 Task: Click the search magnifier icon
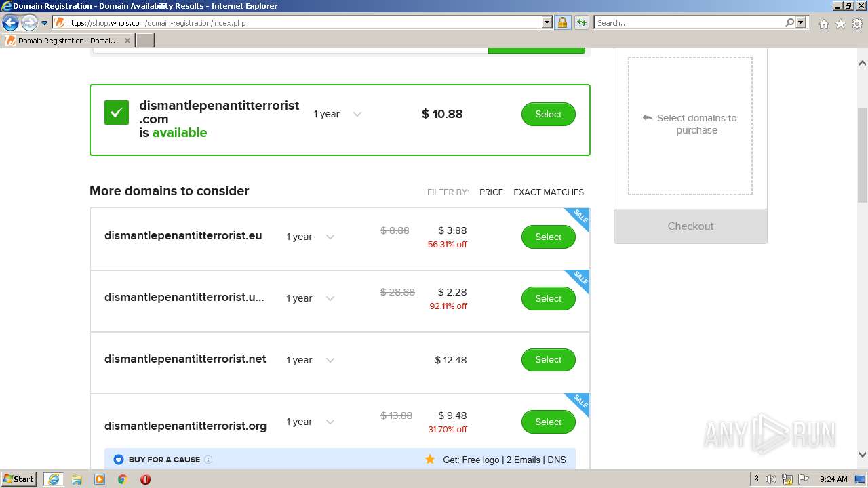[789, 22]
